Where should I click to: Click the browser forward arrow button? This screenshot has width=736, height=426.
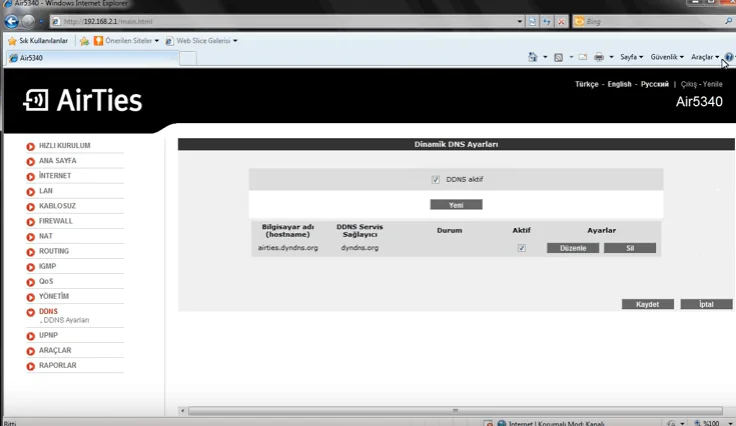pos(28,21)
